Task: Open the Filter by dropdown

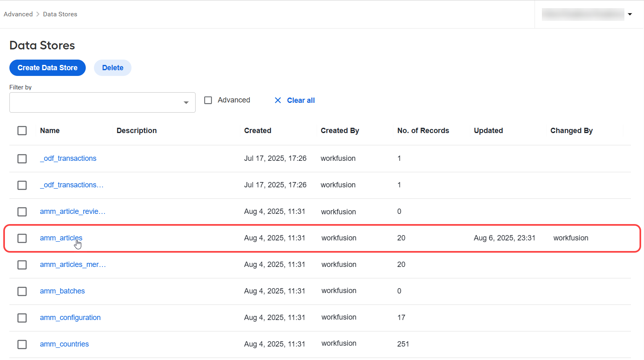Action: [102, 102]
